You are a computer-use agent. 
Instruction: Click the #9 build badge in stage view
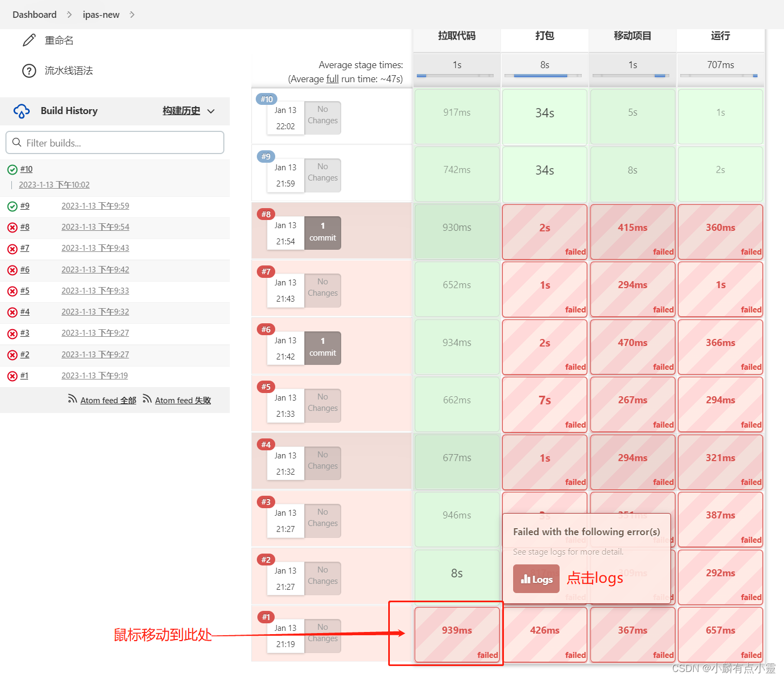(265, 156)
